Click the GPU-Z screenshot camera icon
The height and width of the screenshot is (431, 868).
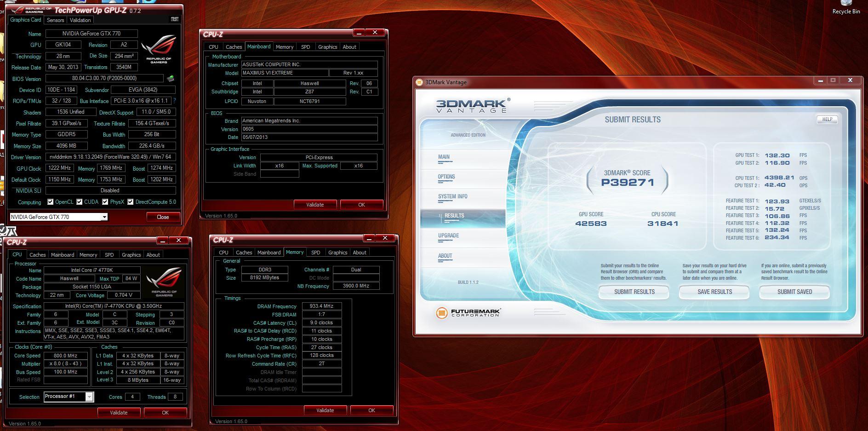point(175,19)
